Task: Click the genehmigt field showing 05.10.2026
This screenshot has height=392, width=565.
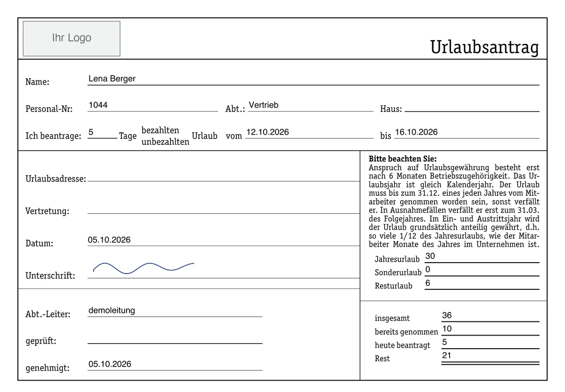Action: pyautogui.click(x=175, y=365)
